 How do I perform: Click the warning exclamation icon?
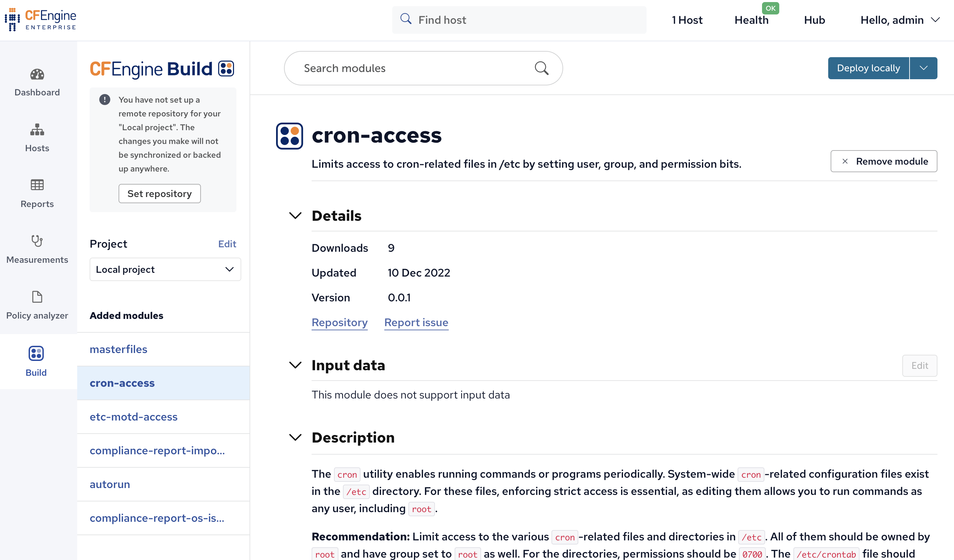click(104, 100)
